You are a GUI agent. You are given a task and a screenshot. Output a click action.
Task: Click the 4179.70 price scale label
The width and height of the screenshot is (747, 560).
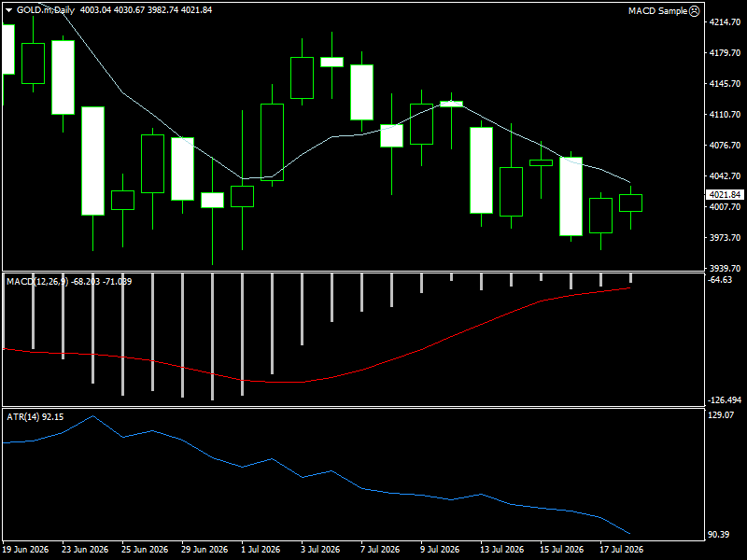[x=725, y=53]
